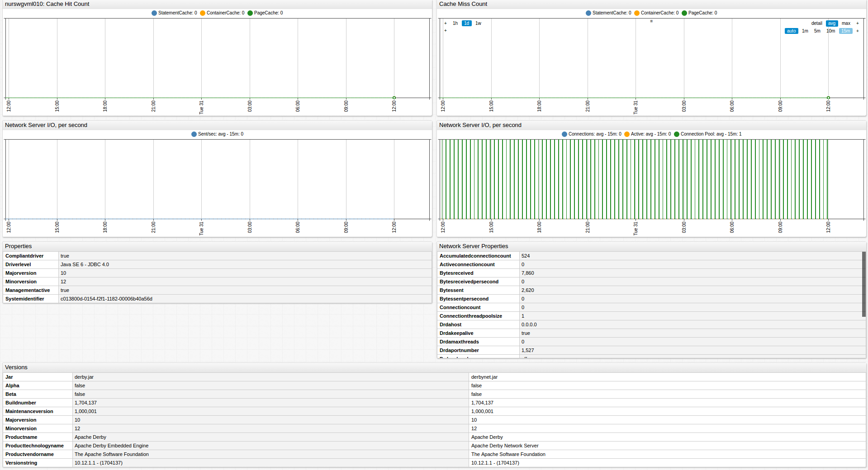Select the Systemidentifier value
Screen dimensions: 868x470
pyautogui.click(x=106, y=299)
